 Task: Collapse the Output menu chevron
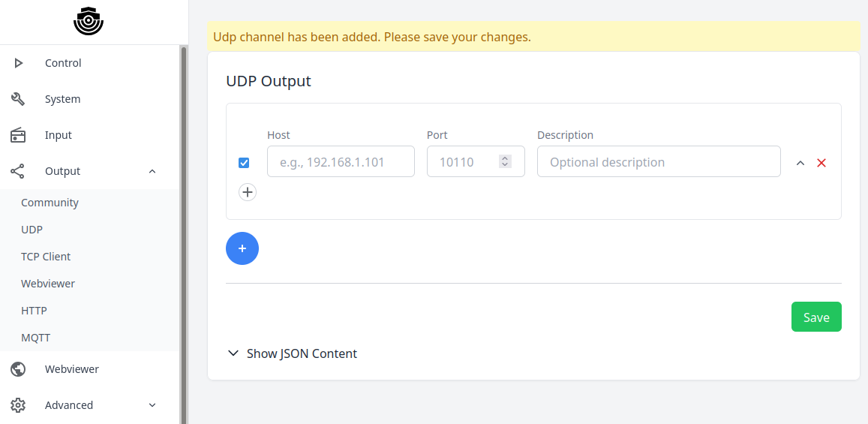(x=153, y=171)
